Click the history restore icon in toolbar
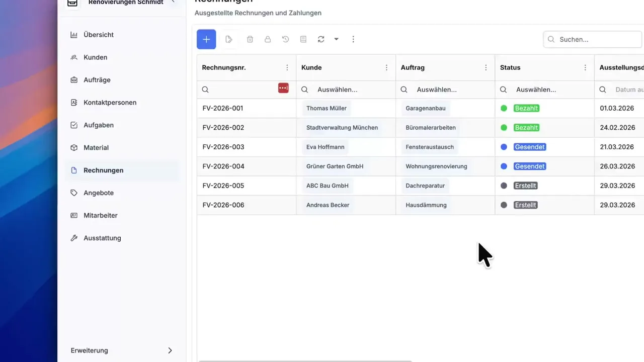The height and width of the screenshot is (362, 644). tap(285, 39)
